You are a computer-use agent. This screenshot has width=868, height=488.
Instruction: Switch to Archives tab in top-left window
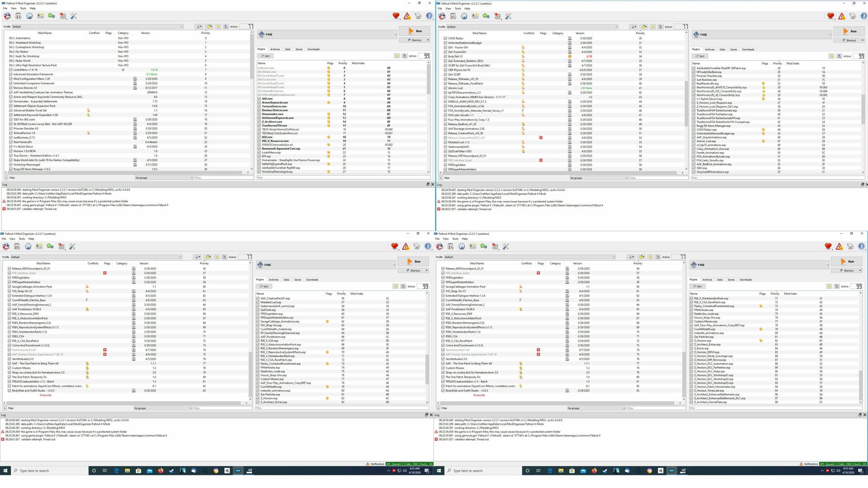click(x=275, y=49)
